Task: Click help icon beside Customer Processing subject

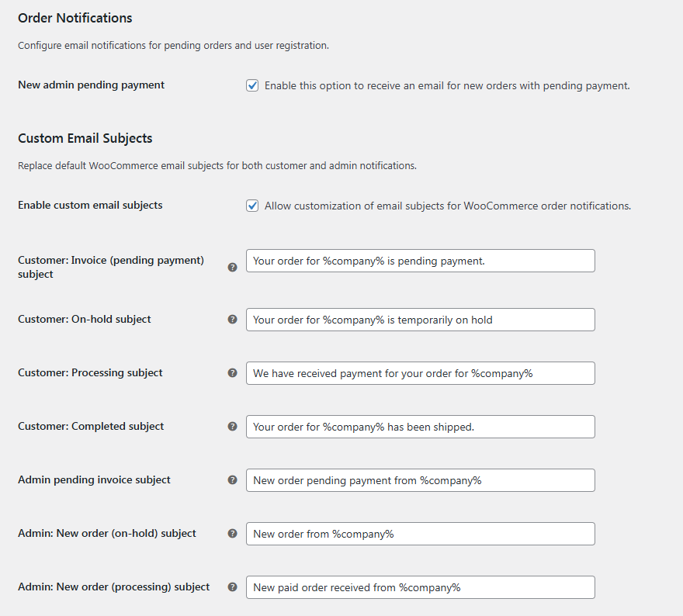Action: pos(232,372)
